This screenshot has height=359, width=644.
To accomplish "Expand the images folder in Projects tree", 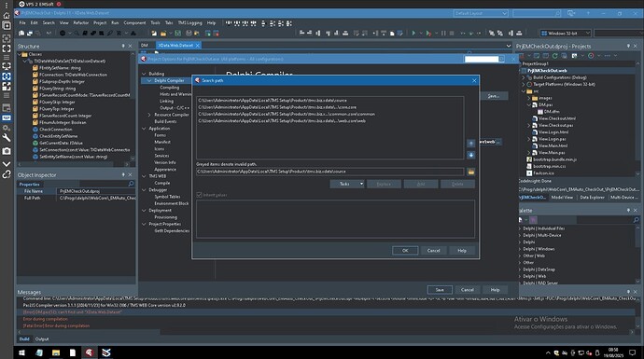I will tap(529, 99).
